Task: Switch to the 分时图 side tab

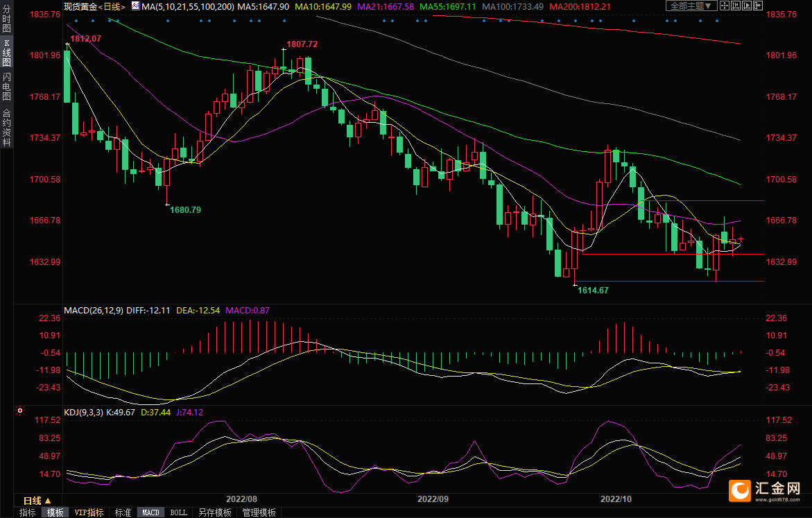Action: click(6, 22)
